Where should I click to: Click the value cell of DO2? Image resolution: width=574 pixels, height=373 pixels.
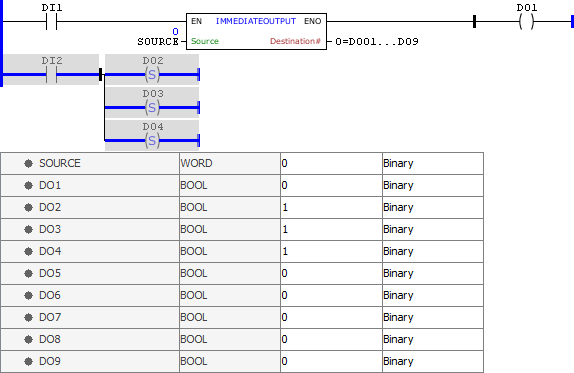(x=331, y=207)
